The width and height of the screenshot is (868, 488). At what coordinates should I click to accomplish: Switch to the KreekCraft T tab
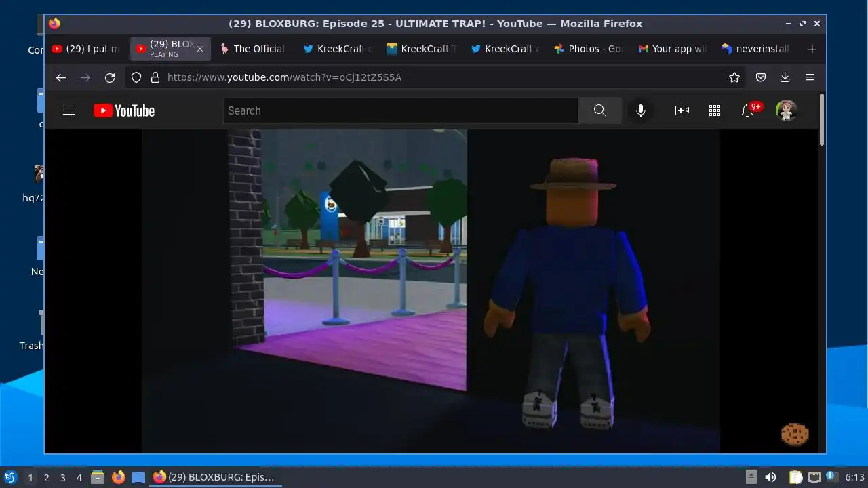click(x=422, y=49)
